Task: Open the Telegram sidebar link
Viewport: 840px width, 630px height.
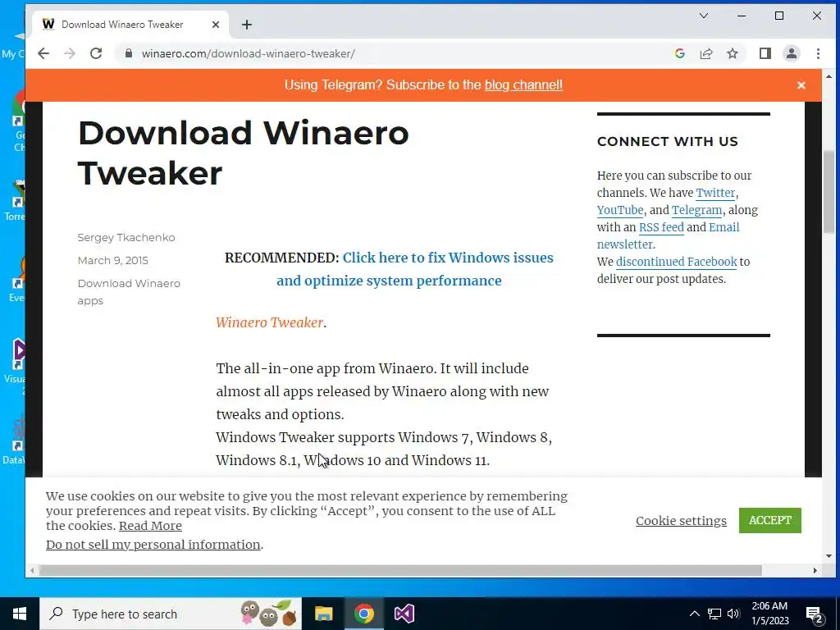Action: tap(697, 210)
